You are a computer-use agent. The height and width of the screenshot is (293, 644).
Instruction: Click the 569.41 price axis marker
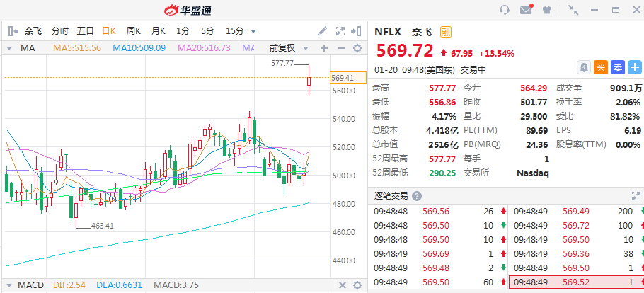coord(348,77)
